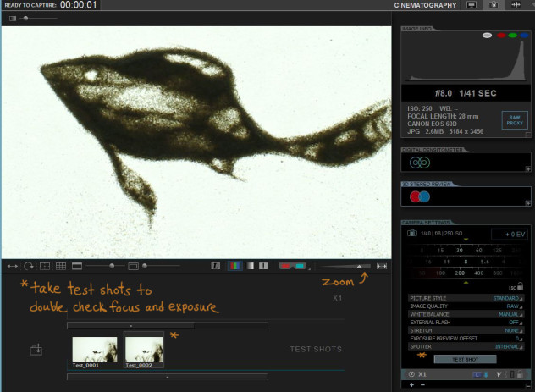The height and width of the screenshot is (392, 535).
Task: Open the audio workspace waveform icon
Action: pyautogui.click(x=517, y=5)
